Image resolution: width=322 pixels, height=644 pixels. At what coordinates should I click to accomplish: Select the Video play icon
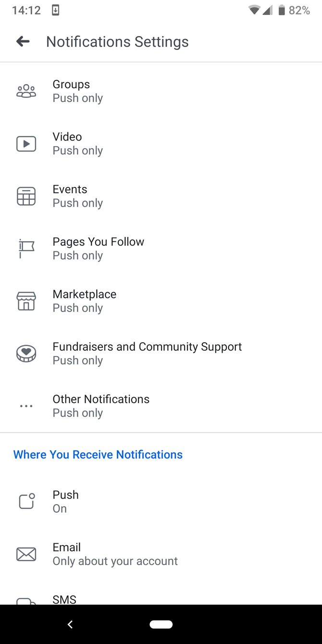point(26,143)
